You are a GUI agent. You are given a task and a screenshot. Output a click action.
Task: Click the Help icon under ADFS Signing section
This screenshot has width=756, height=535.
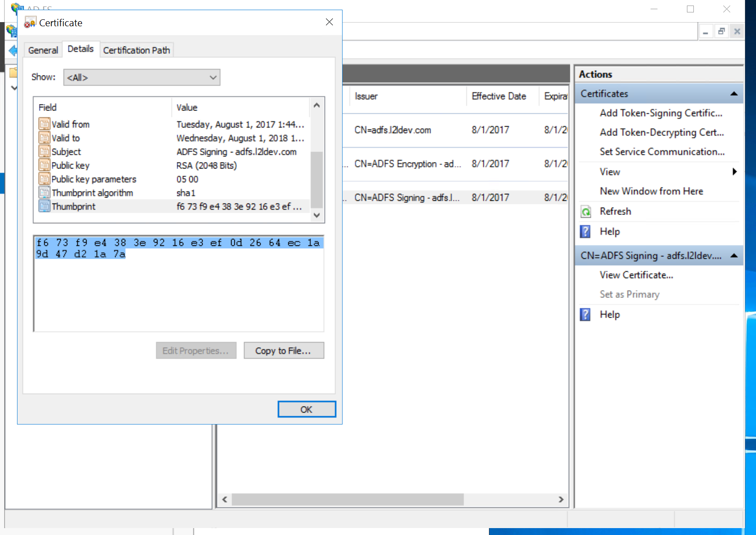point(585,314)
